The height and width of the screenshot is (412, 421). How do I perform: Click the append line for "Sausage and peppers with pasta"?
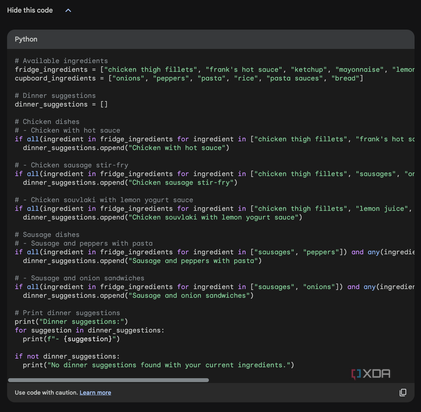coord(142,261)
